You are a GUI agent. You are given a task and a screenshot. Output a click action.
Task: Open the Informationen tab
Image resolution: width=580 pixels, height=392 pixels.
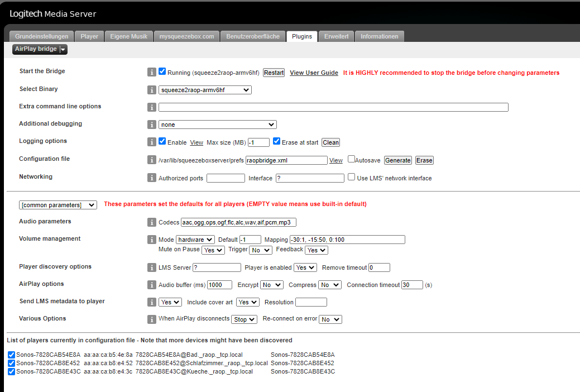(x=380, y=36)
